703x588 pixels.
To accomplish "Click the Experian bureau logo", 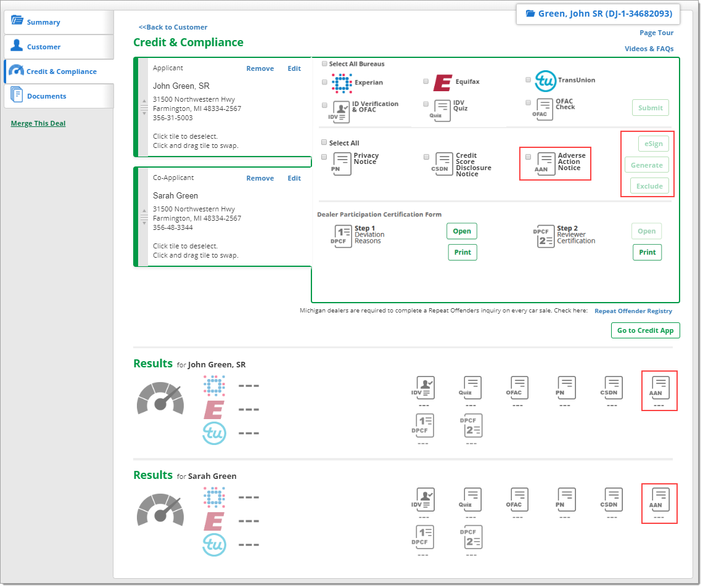I will (x=342, y=83).
